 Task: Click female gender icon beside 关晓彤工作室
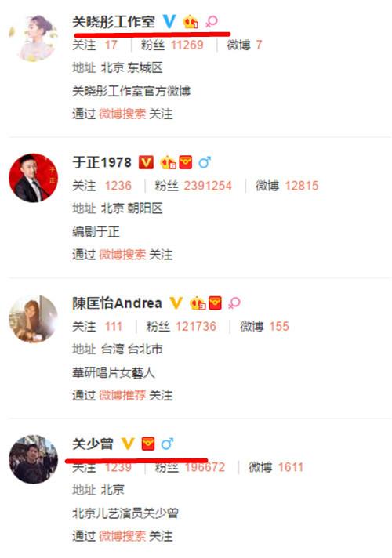(x=212, y=22)
